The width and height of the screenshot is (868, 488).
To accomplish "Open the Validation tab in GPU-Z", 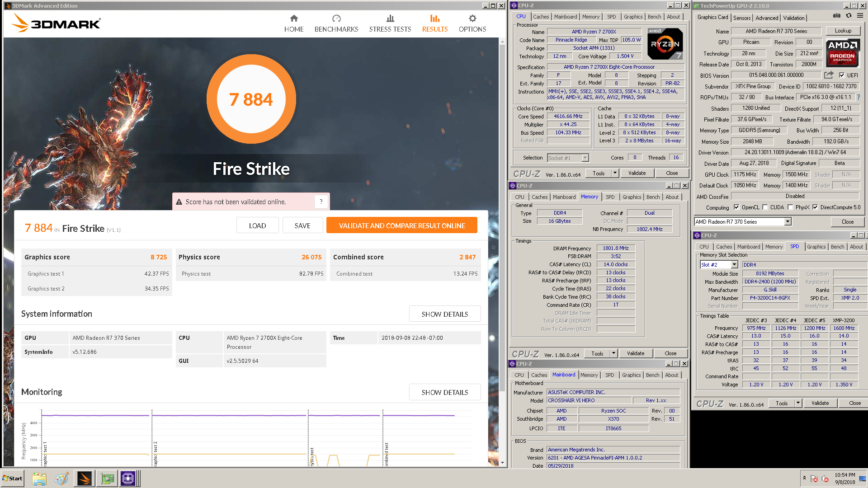I will pyautogui.click(x=794, y=18).
